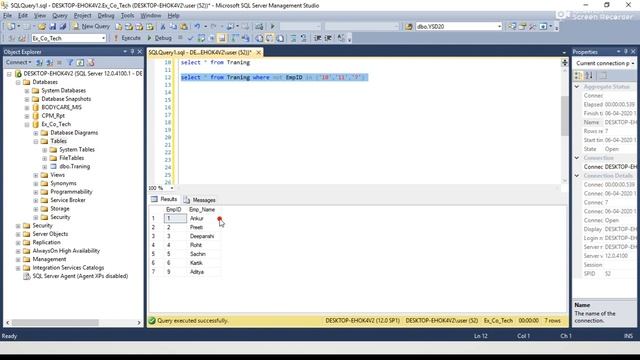Open the Tools menu

(x=127, y=16)
